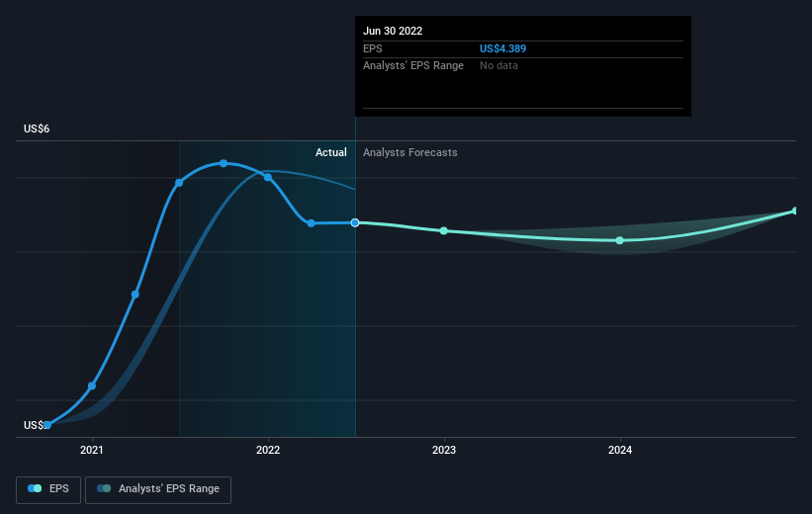
Task: Click the 2024 x-axis label
Action: click(620, 450)
